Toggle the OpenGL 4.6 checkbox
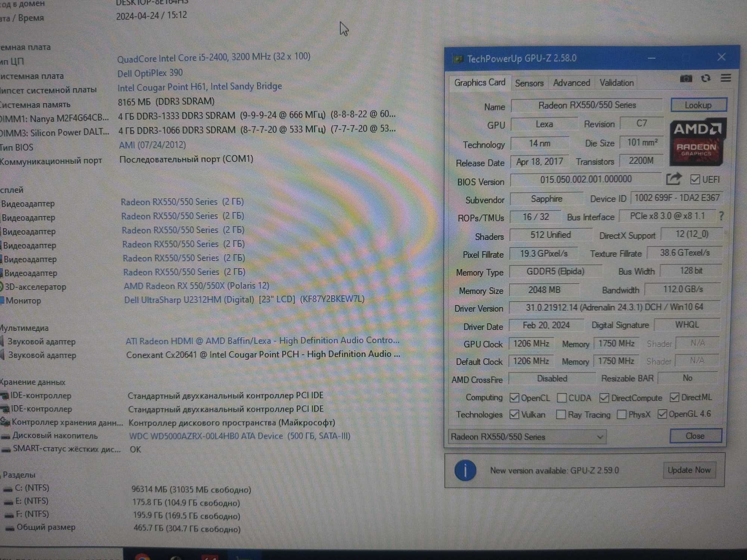The height and width of the screenshot is (560, 747). pos(662,414)
